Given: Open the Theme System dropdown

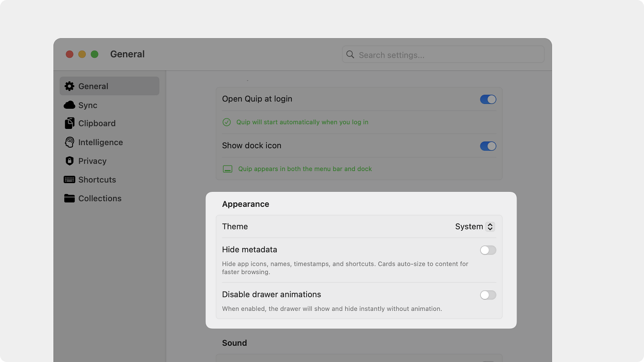Looking at the screenshot, I should point(475,227).
